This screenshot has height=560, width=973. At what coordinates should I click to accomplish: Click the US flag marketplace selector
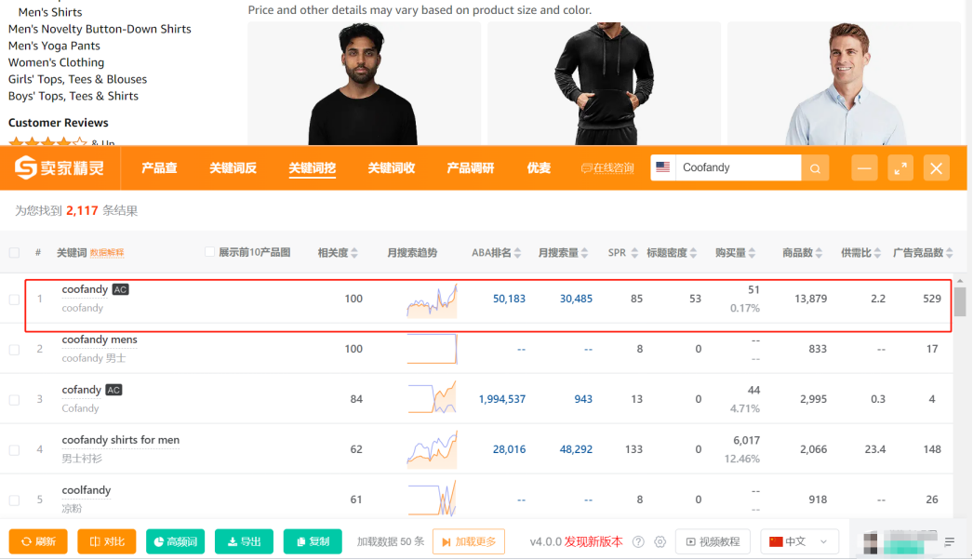pos(663,167)
